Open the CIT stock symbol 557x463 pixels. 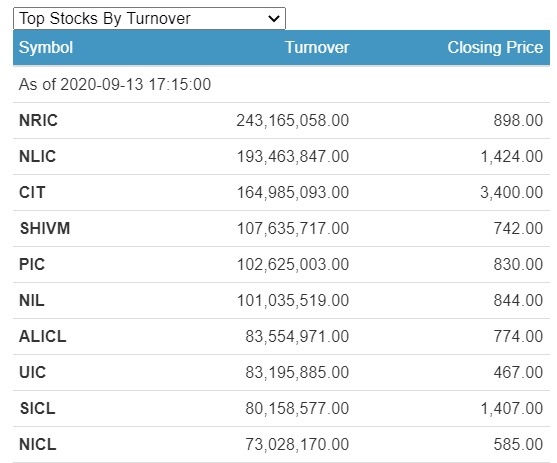pos(32,193)
